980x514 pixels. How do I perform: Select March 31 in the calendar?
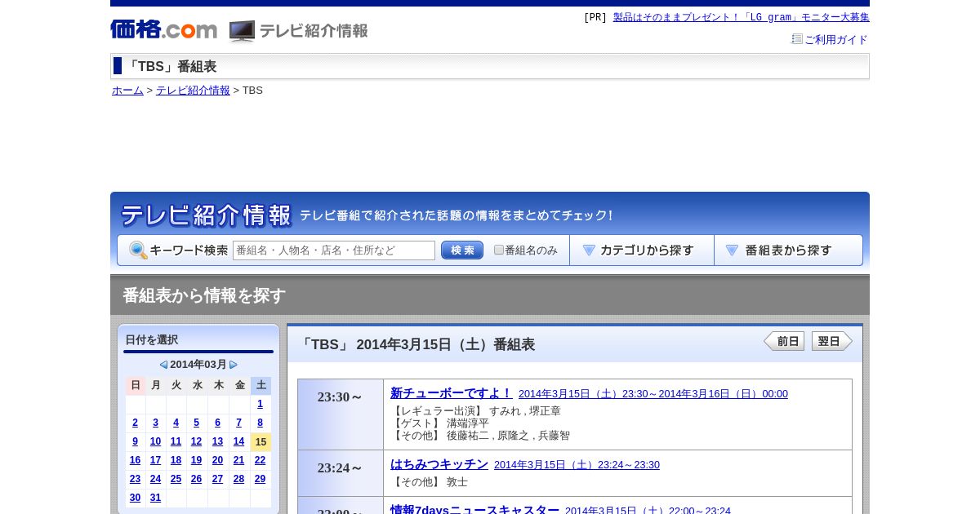click(x=155, y=498)
